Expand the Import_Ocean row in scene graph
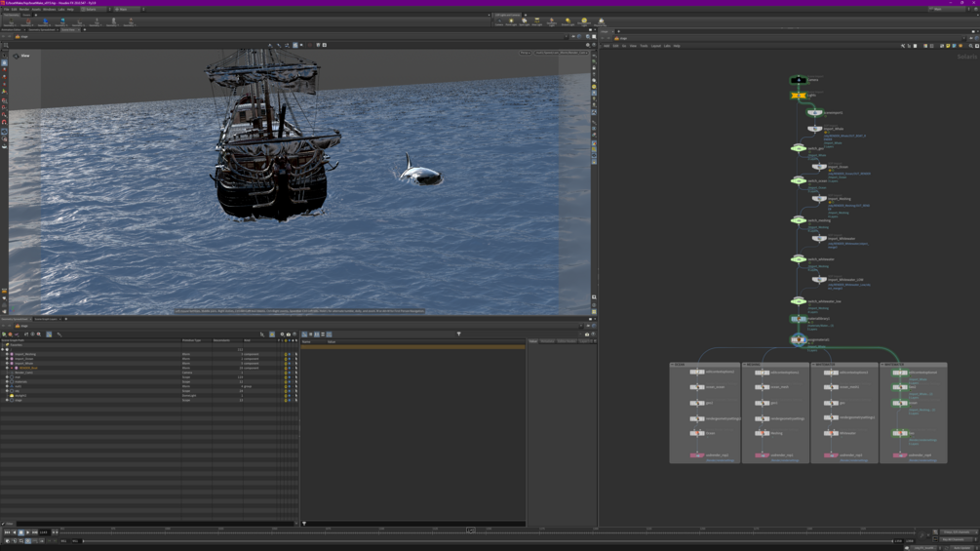This screenshot has width=980, height=551. pyautogui.click(x=7, y=359)
